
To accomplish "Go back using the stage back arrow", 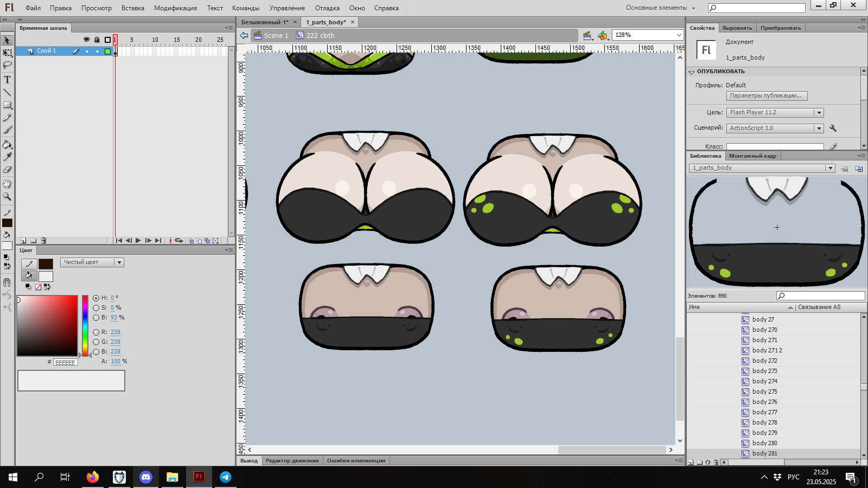I will pyautogui.click(x=244, y=35).
